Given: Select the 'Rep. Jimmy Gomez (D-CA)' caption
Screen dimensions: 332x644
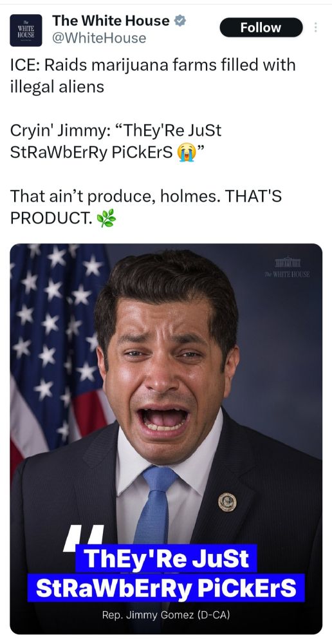Looking at the screenshot, I should point(165,615).
